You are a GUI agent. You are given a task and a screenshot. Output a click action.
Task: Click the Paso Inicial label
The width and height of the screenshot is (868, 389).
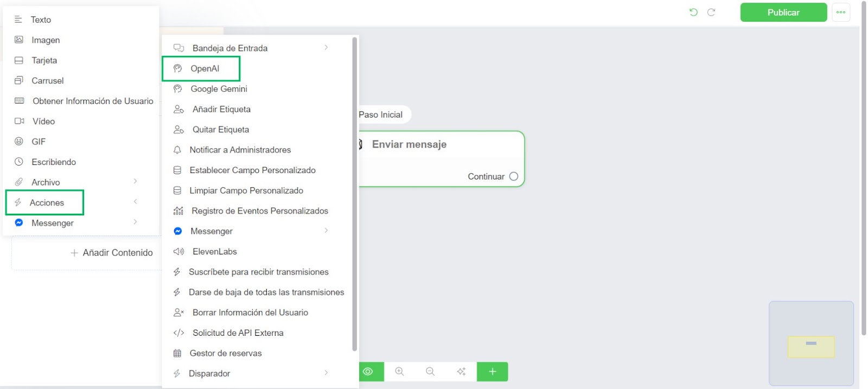click(381, 114)
